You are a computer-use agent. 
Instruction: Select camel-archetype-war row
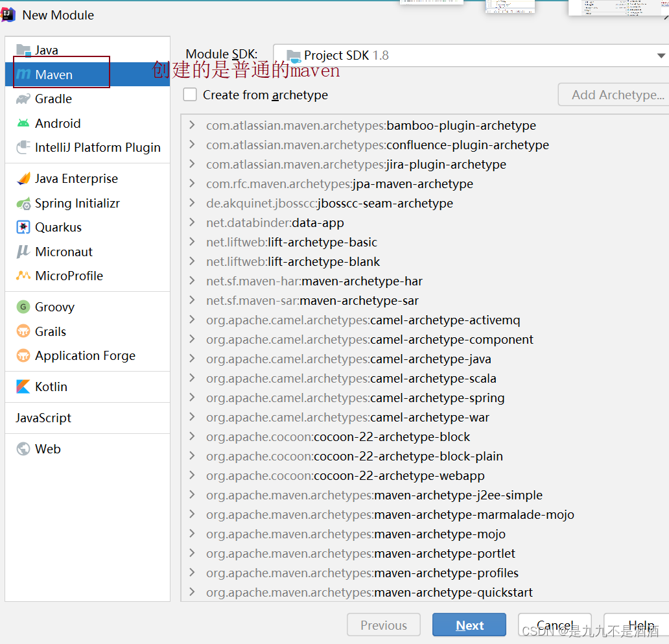point(425,417)
